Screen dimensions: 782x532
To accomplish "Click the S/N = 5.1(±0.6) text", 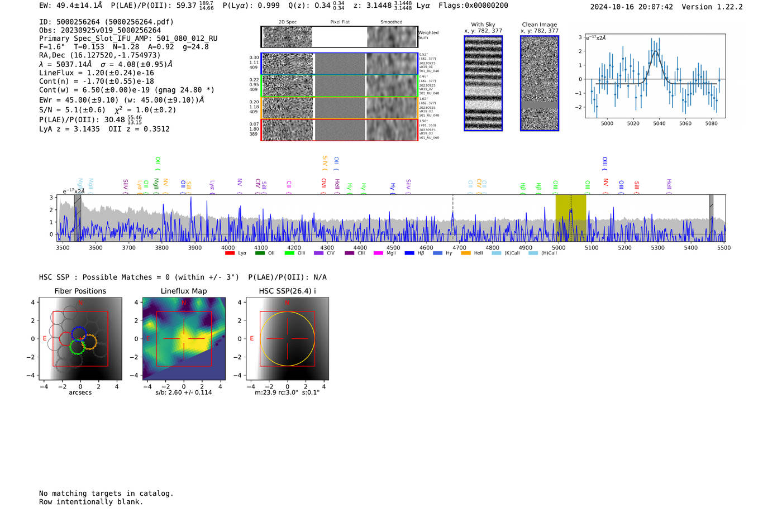I will tap(72, 110).
